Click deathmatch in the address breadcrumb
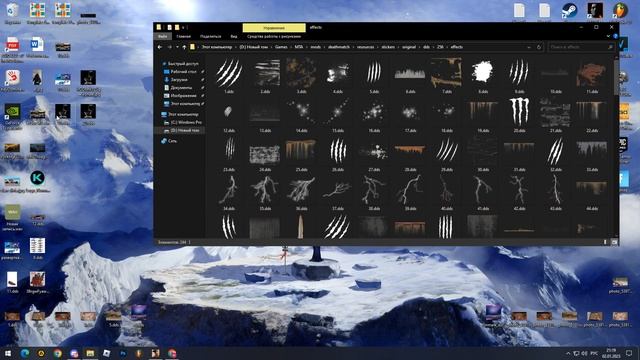 [x=339, y=47]
